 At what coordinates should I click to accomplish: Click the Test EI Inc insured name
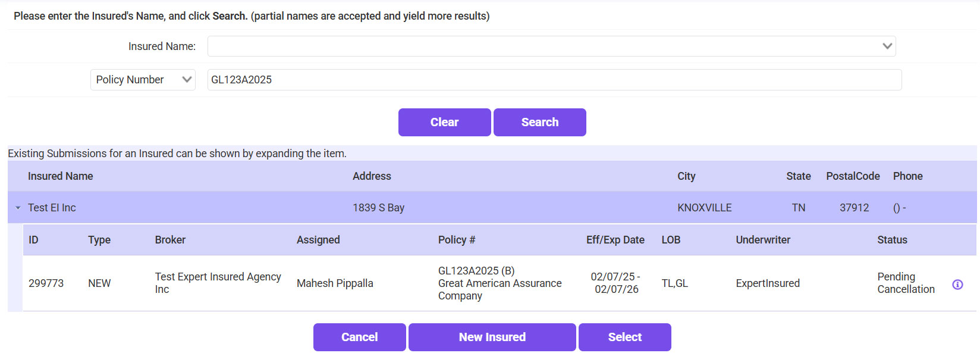pos(52,208)
